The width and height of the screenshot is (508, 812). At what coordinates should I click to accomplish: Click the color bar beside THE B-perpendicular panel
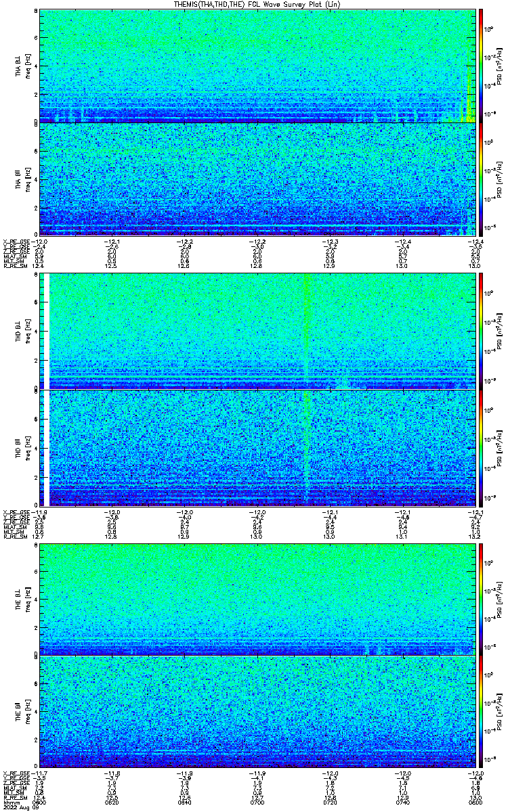(481, 599)
